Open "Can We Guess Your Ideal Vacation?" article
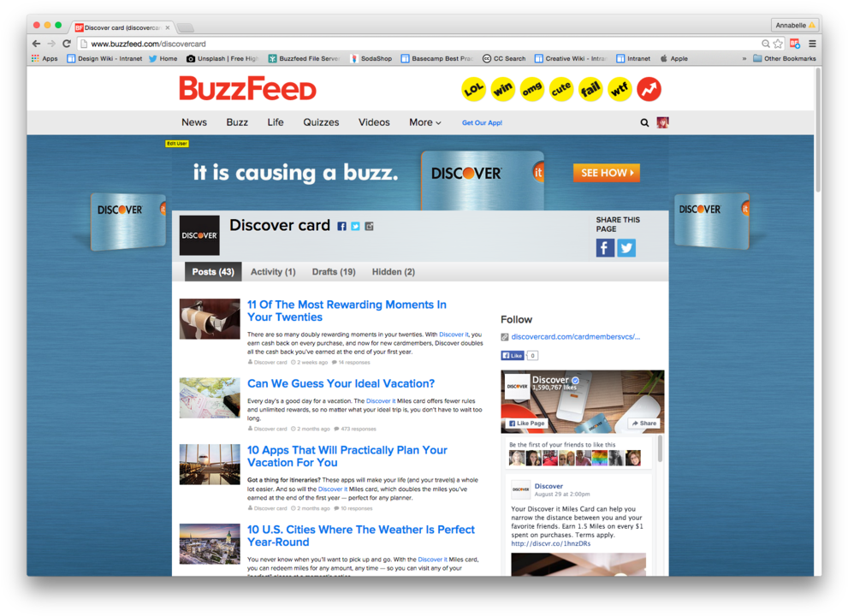The image size is (848, 616). click(x=341, y=384)
